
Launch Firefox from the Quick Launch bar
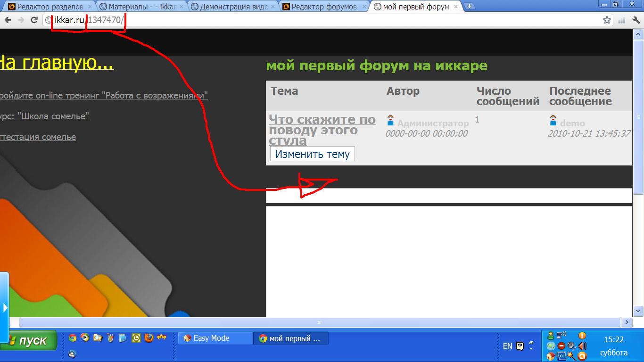pos(149,338)
